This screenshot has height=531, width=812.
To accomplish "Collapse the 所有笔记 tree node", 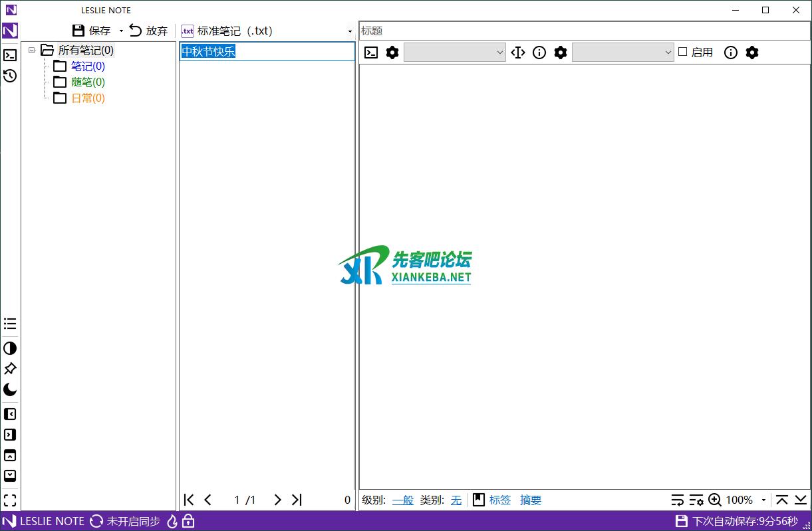I will click(x=31, y=50).
